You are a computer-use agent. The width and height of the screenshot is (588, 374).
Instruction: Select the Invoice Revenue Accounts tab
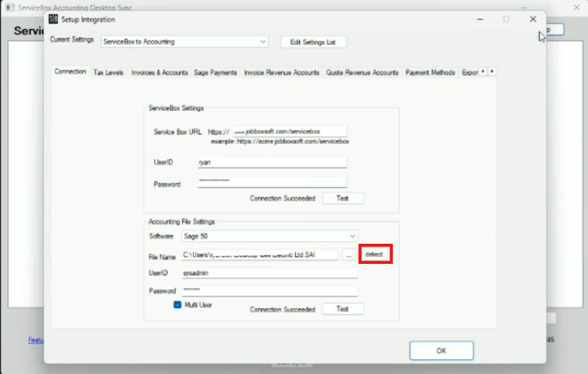[x=282, y=73]
